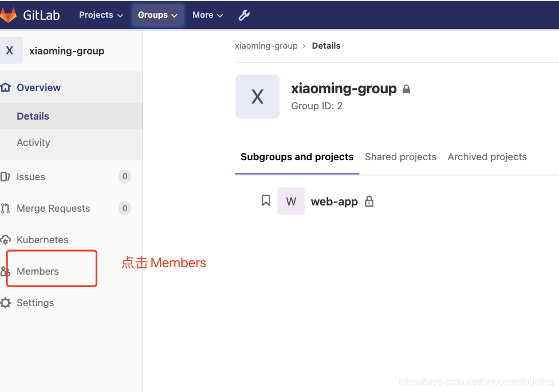Open Issues in the sidebar
This screenshot has height=392, width=559.
tap(71, 177)
